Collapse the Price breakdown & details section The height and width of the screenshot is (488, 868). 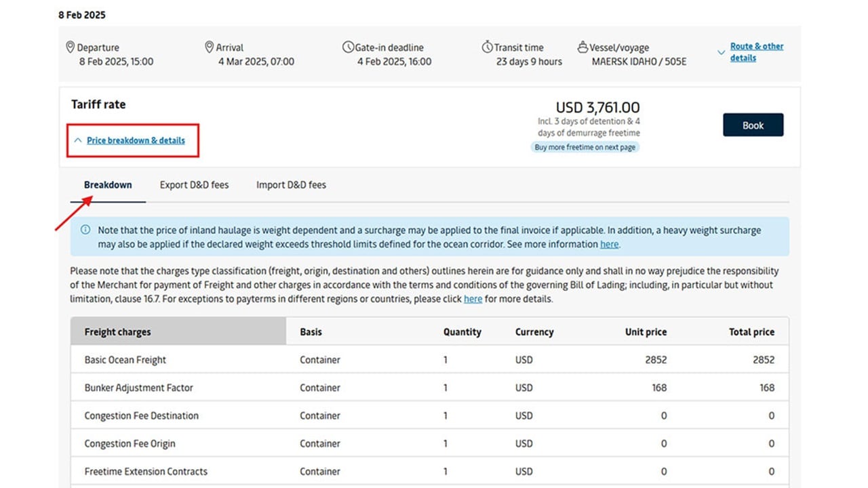(x=136, y=140)
